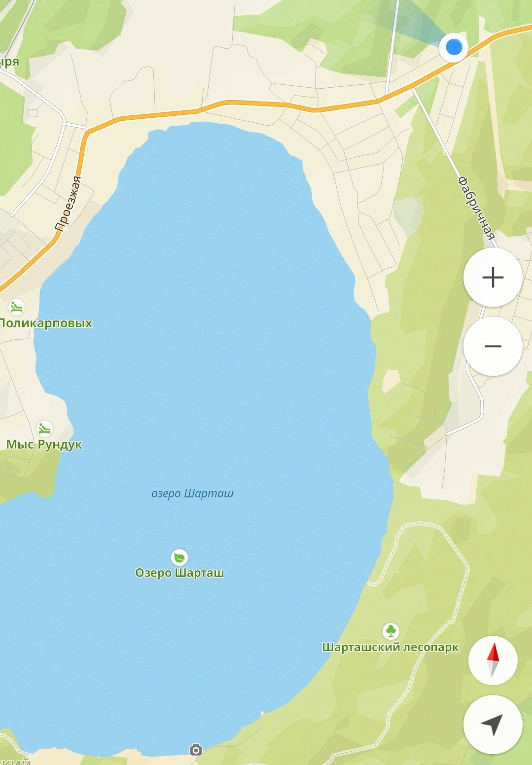Select the Проезжая street label
Image resolution: width=532 pixels, height=765 pixels.
tap(68, 204)
